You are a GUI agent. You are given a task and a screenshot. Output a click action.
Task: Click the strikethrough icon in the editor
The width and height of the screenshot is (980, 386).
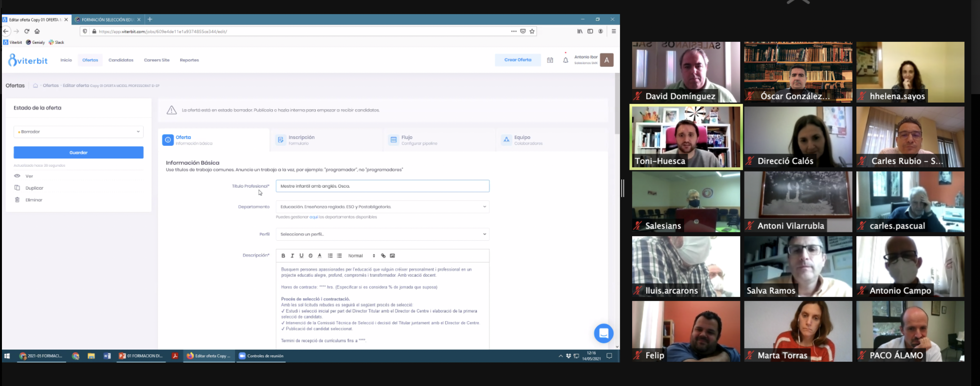coord(310,256)
